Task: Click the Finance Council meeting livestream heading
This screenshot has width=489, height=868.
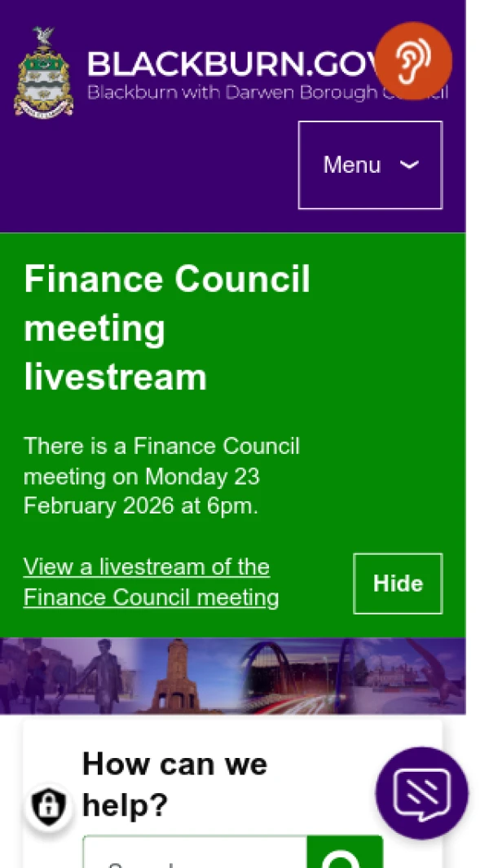Action: tap(167, 328)
